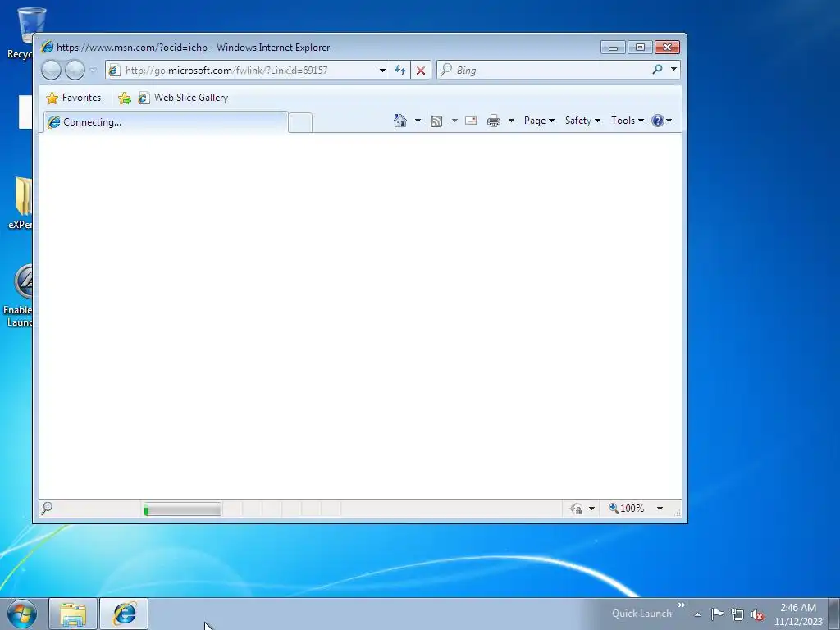This screenshot has height=630, width=840.
Task: Expand the security zone dropdown arrow
Action: pos(591,509)
